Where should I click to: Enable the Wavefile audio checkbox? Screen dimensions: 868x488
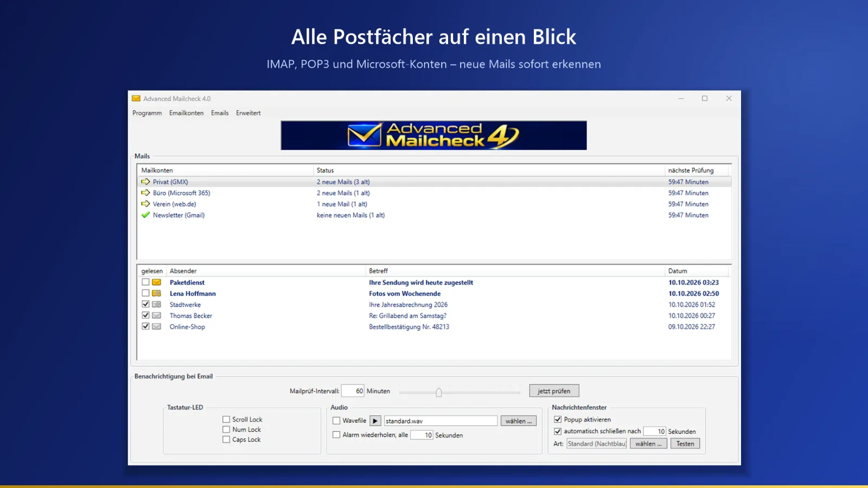pos(336,420)
